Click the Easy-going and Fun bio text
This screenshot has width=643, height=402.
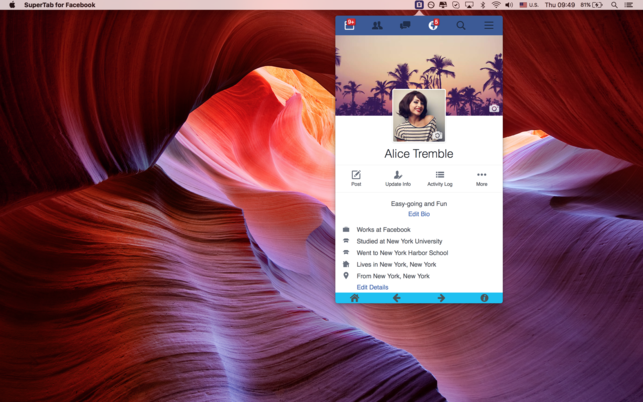419,203
